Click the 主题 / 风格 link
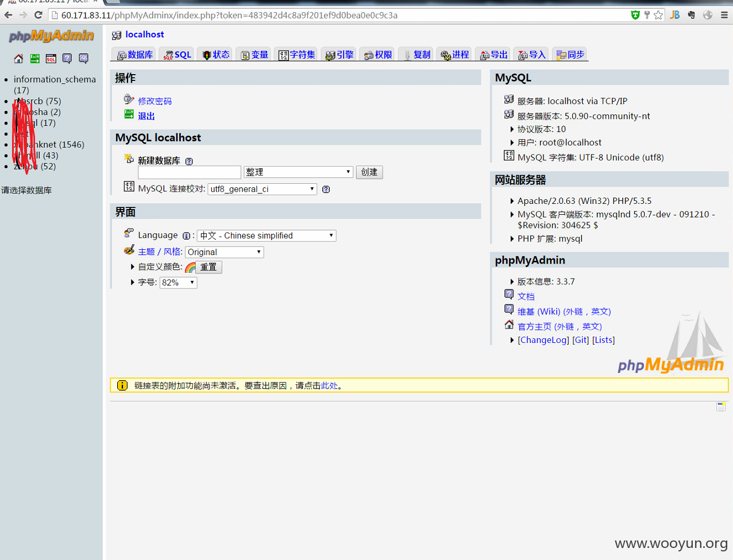Image resolution: width=733 pixels, height=560 pixels. 160,252
